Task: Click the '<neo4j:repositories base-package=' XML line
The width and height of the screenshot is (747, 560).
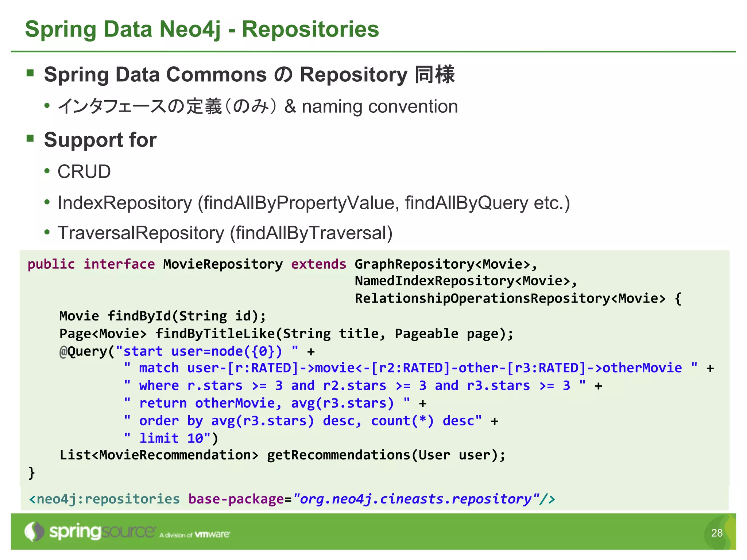Action: (x=292, y=499)
